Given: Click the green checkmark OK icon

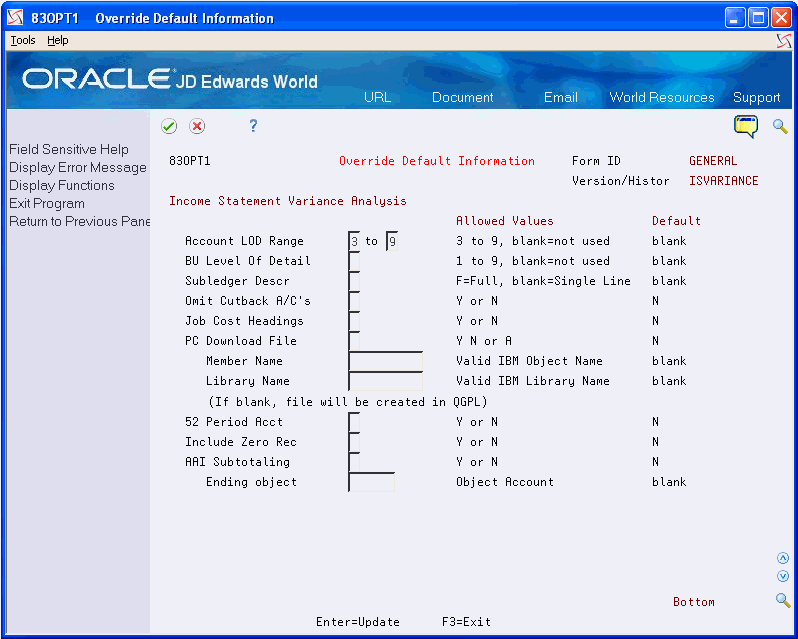Looking at the screenshot, I should (169, 126).
